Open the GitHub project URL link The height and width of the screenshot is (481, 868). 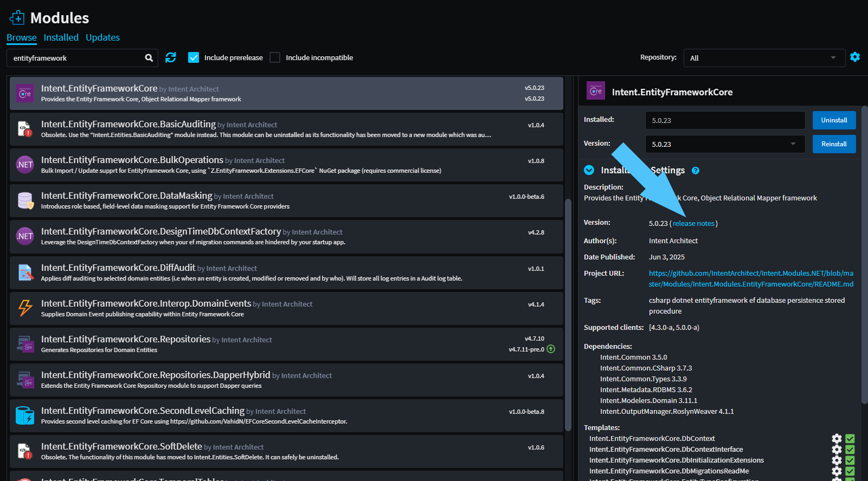pyautogui.click(x=751, y=278)
